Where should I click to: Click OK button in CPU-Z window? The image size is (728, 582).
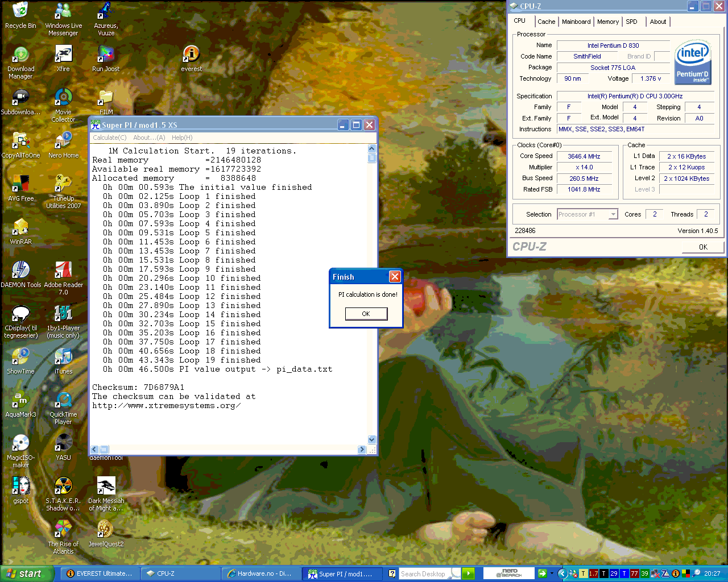[x=703, y=247]
